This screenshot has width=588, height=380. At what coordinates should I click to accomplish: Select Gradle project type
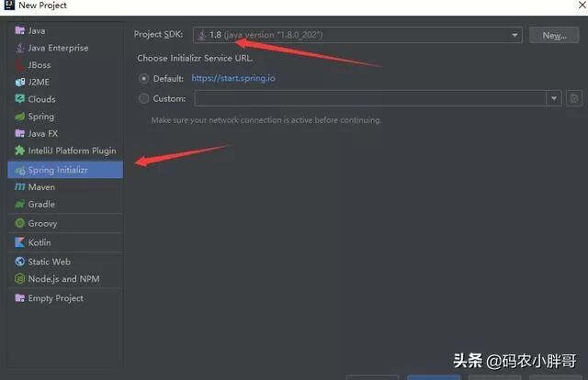click(x=65, y=205)
